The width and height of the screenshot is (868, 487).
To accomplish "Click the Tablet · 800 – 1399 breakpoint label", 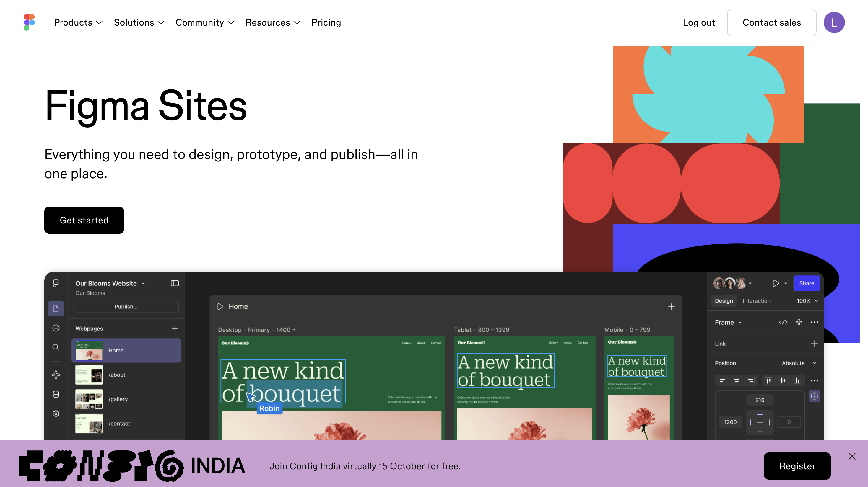I will [x=482, y=330].
